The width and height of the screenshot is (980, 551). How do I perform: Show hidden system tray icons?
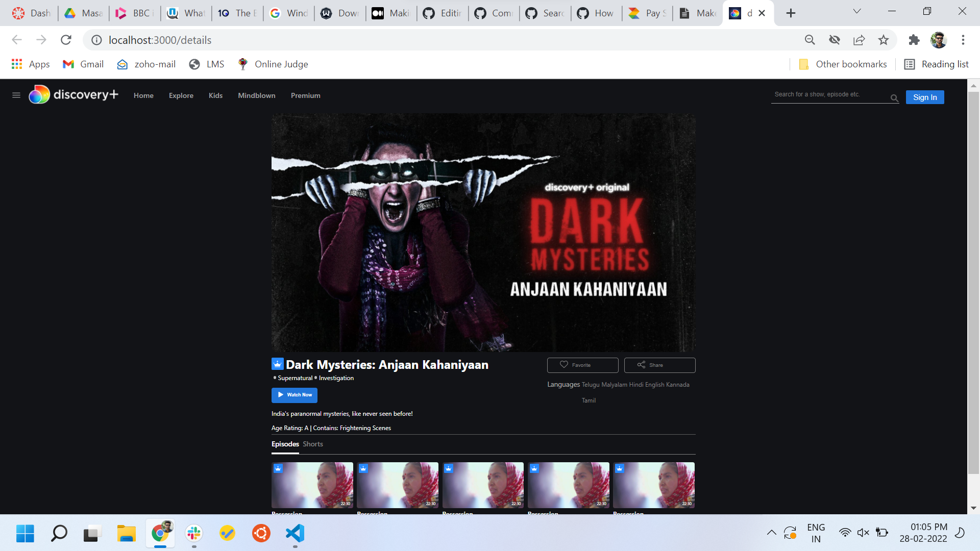(771, 533)
